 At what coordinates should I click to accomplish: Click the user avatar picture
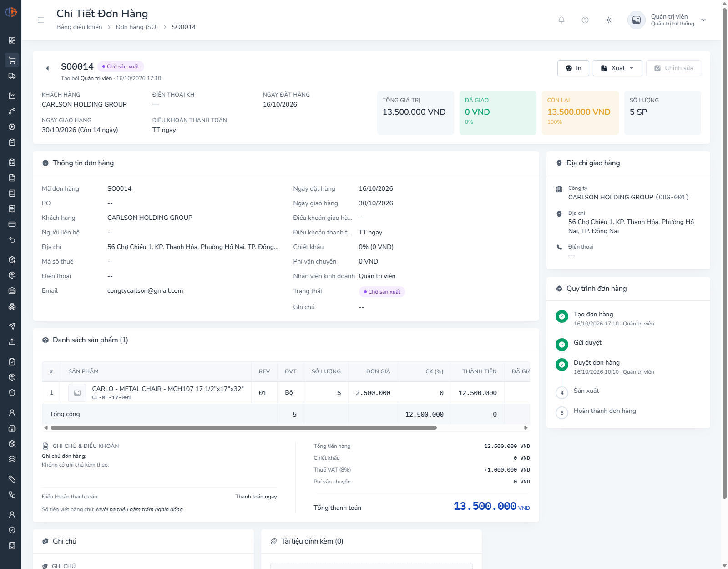(637, 20)
